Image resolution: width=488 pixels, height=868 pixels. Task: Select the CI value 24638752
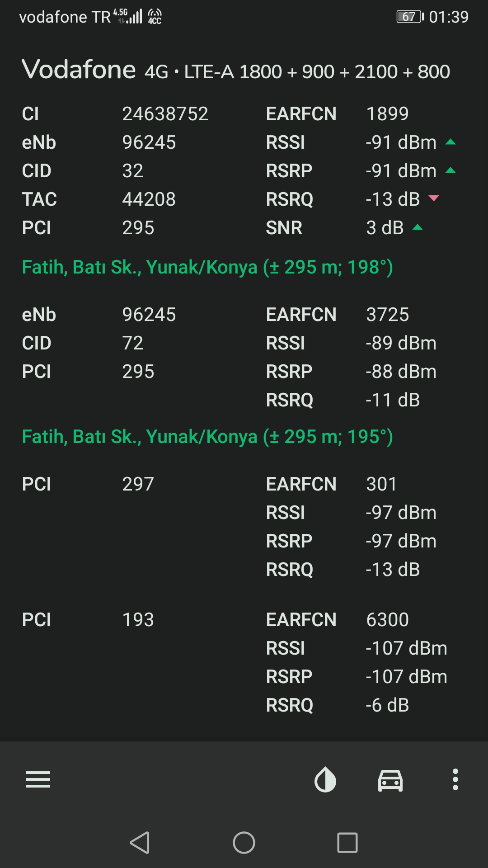165,114
